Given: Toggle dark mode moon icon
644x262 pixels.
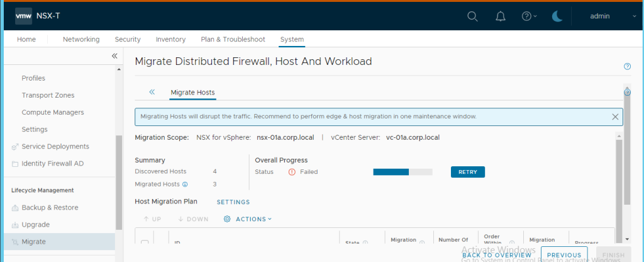Looking at the screenshot, I should coord(557,16).
